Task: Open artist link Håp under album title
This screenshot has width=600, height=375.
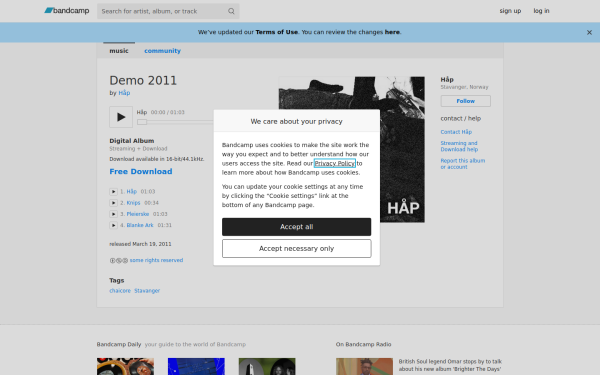Action: click(124, 93)
